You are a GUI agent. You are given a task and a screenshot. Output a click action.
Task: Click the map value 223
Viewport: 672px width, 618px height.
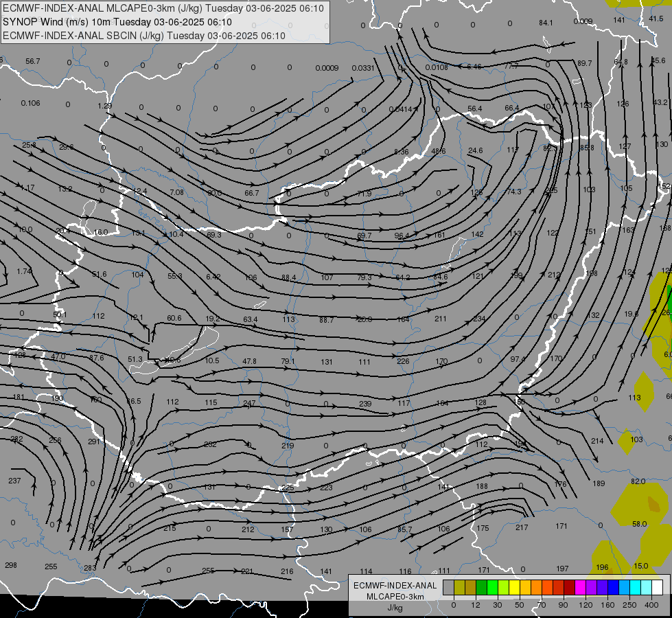click(326, 488)
